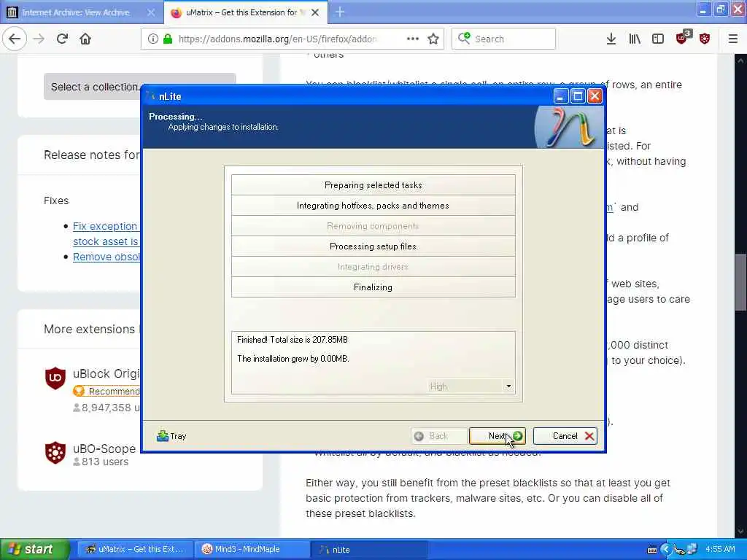Viewport: 747px width, 560px height.
Task: Switch to Internet Archive tab
Action: coord(76,12)
